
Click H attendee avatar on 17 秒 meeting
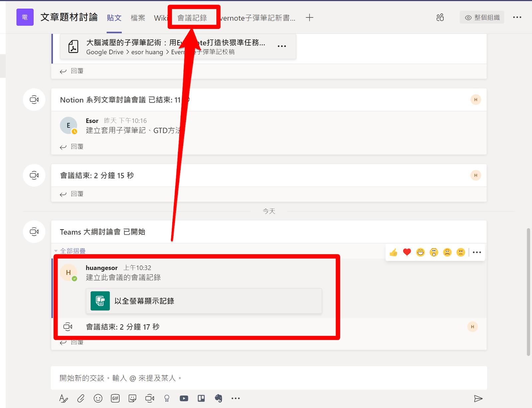pyautogui.click(x=472, y=327)
